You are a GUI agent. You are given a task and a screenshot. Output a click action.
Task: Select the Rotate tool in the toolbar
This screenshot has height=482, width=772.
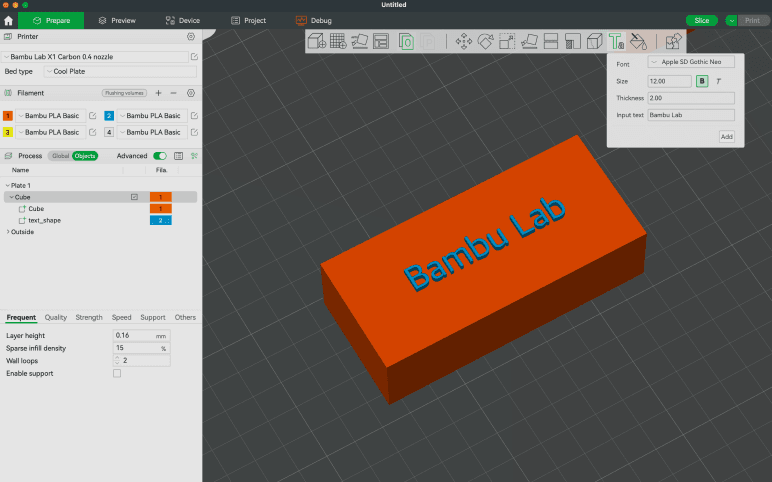(486, 41)
